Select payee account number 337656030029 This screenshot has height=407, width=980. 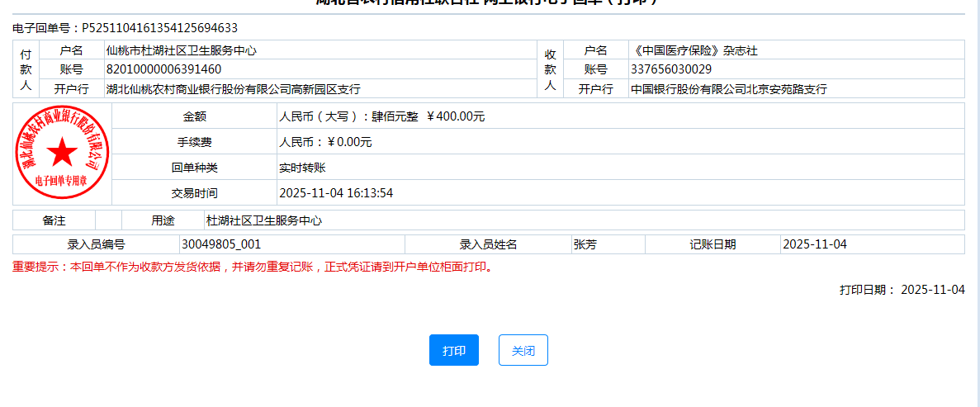[670, 69]
